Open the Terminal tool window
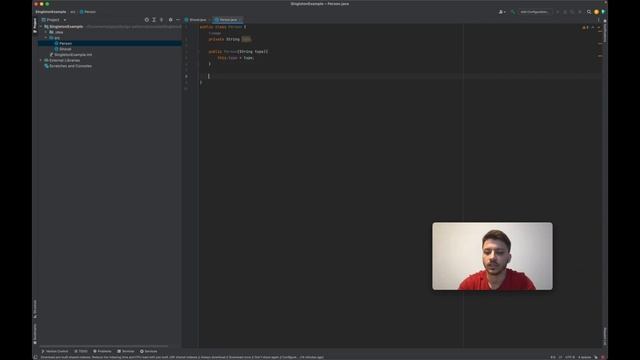 (x=126, y=351)
